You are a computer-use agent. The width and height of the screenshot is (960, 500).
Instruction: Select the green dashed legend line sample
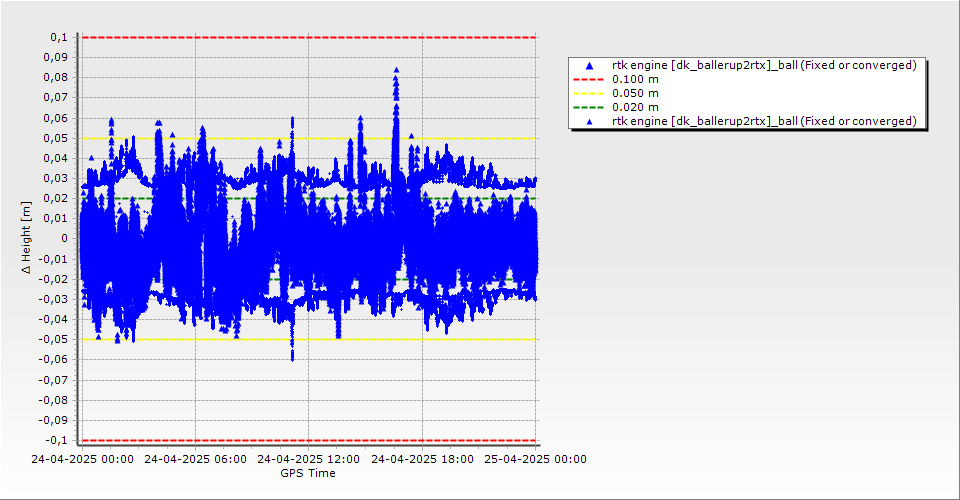click(x=589, y=108)
